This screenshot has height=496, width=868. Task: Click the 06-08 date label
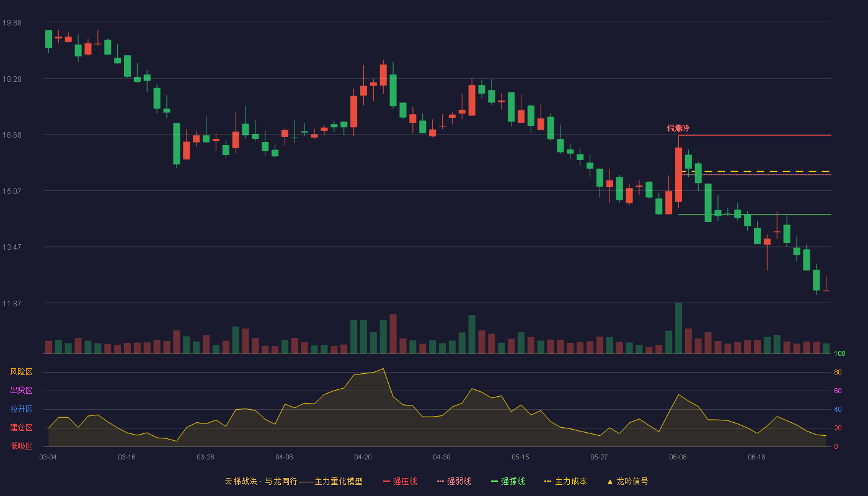(678, 457)
